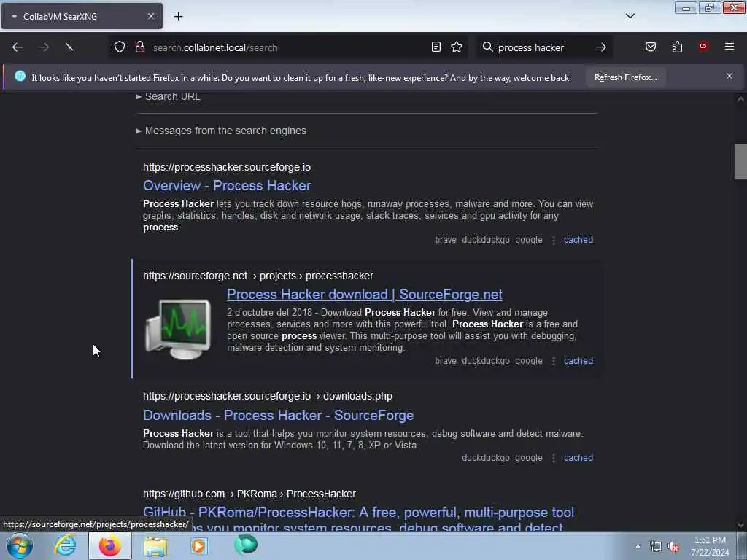Viewport: 747px width, 560px height.
Task: Open the teal round taskbar app icon
Action: pyautogui.click(x=246, y=545)
